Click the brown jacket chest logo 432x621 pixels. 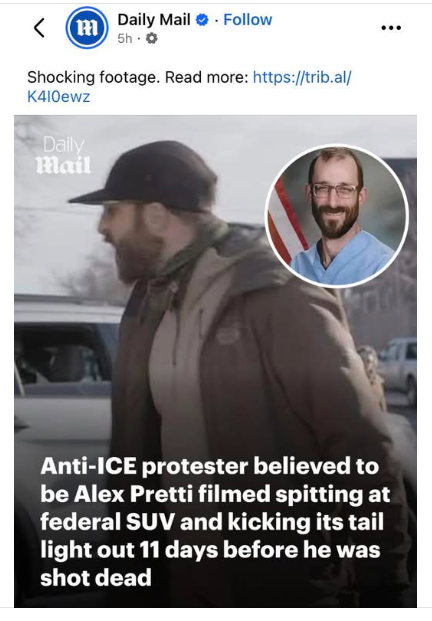coord(228,336)
